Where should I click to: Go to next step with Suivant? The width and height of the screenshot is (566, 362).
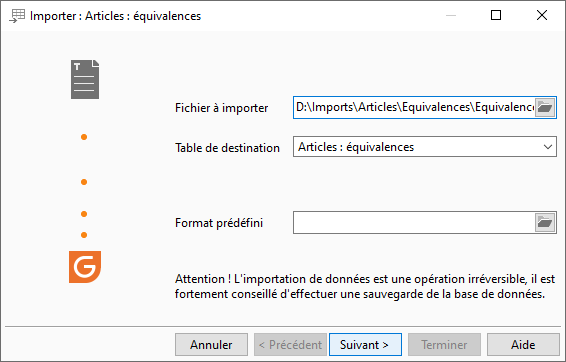click(x=365, y=345)
